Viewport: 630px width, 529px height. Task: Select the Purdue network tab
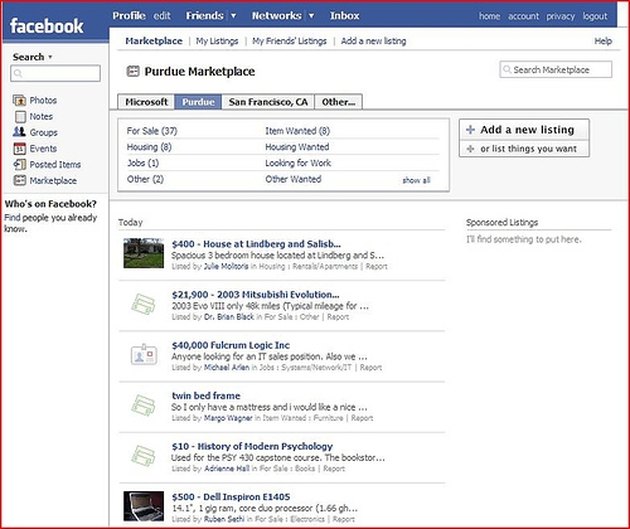pyautogui.click(x=198, y=102)
